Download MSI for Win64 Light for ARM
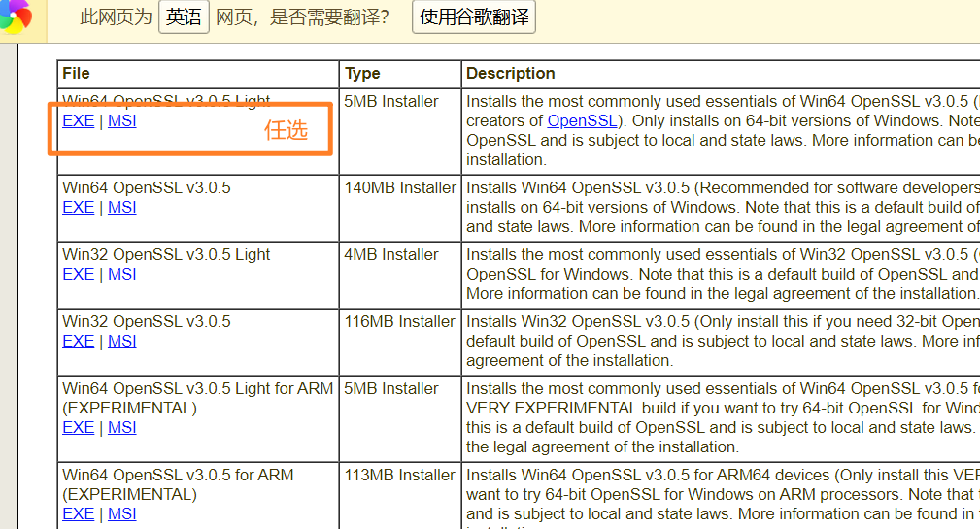The width and height of the screenshot is (980, 529). click(121, 427)
